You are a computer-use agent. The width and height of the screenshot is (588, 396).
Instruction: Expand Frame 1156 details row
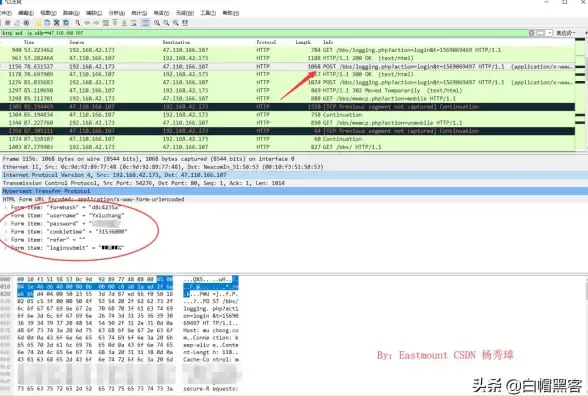pos(294,159)
